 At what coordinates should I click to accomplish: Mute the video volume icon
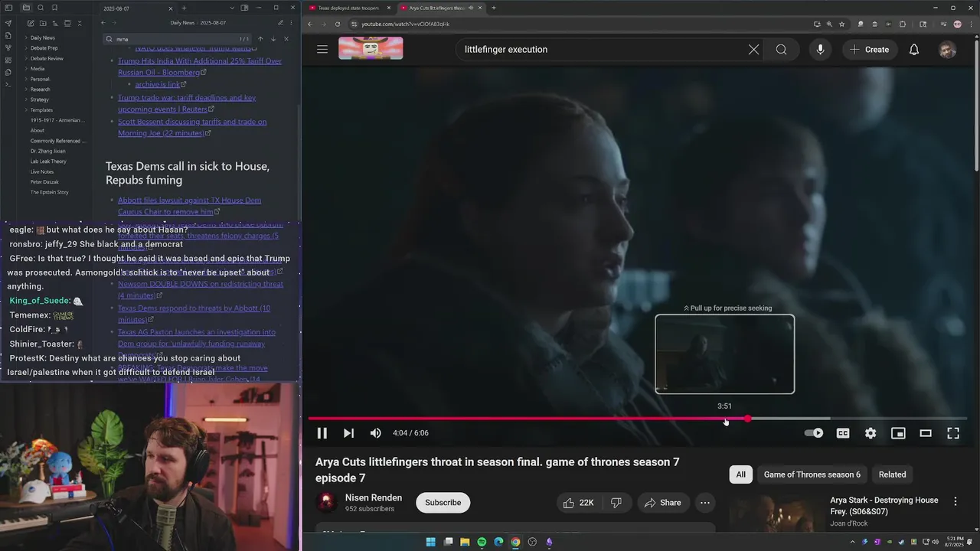(x=375, y=433)
